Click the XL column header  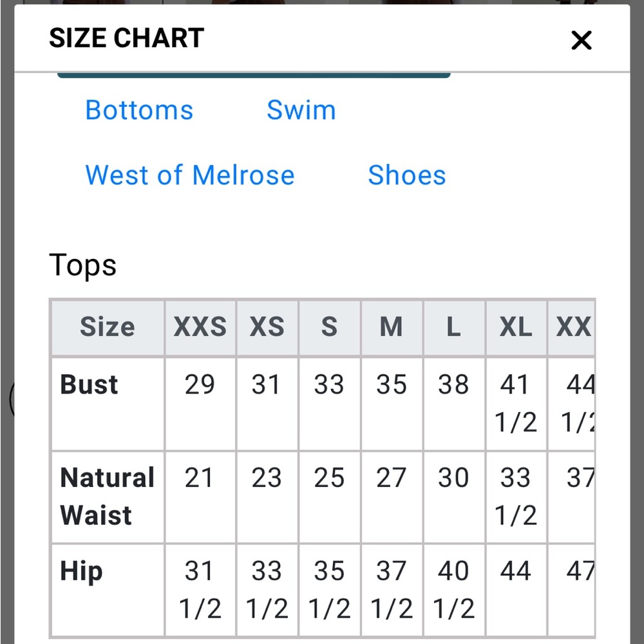tap(515, 327)
